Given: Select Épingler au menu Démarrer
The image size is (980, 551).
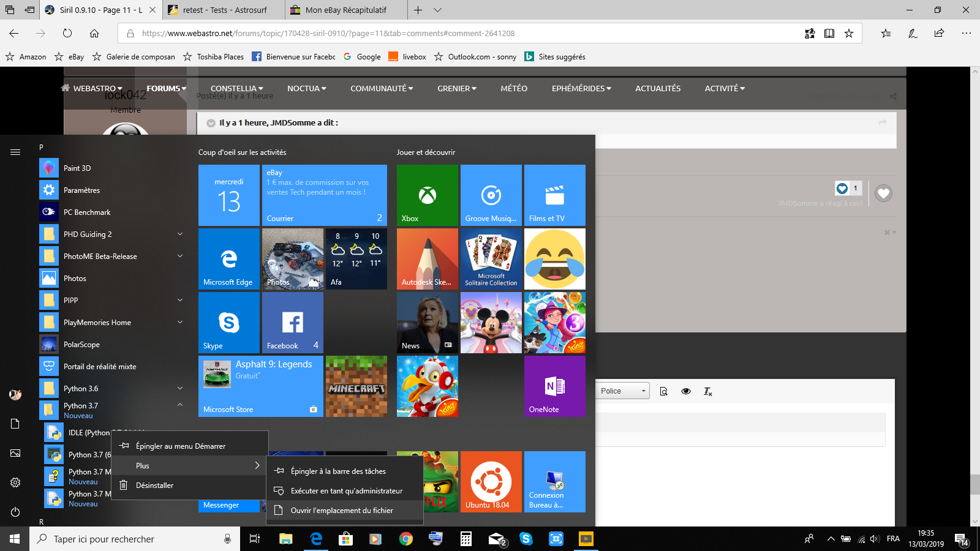Looking at the screenshot, I should tap(190, 446).
